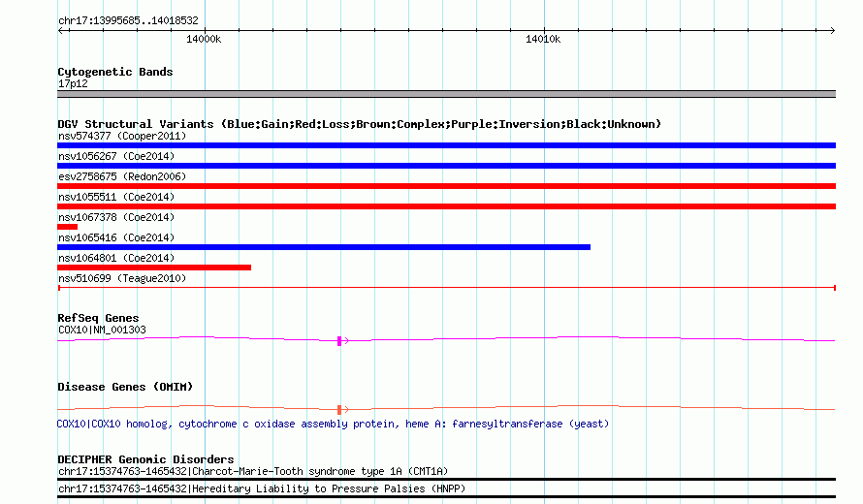Click the 17p12 band label
Viewport: 863px width, 504px height.
click(x=73, y=84)
